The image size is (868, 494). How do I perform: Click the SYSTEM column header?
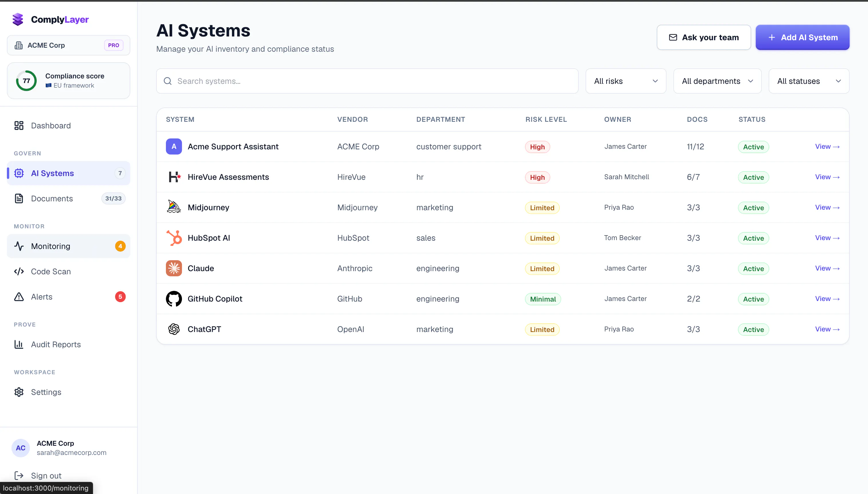180,119
